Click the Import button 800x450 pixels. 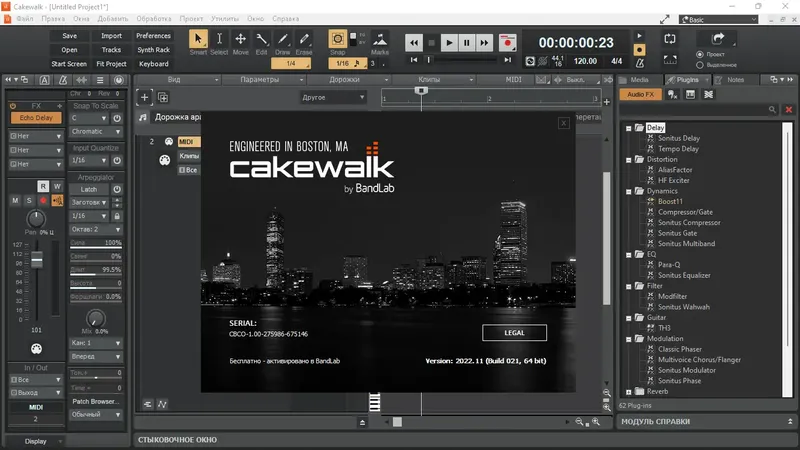[x=111, y=36]
